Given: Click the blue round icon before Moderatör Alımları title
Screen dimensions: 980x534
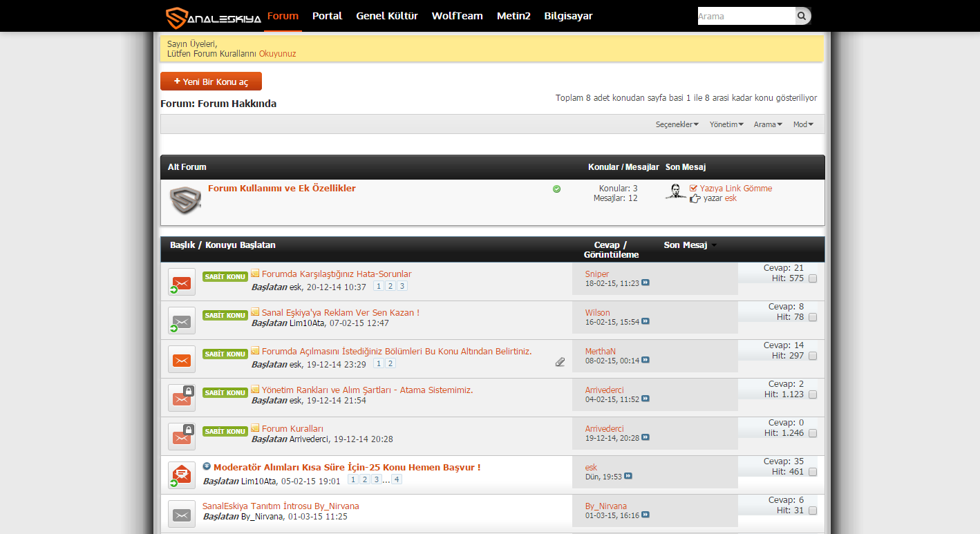Looking at the screenshot, I should click(207, 466).
